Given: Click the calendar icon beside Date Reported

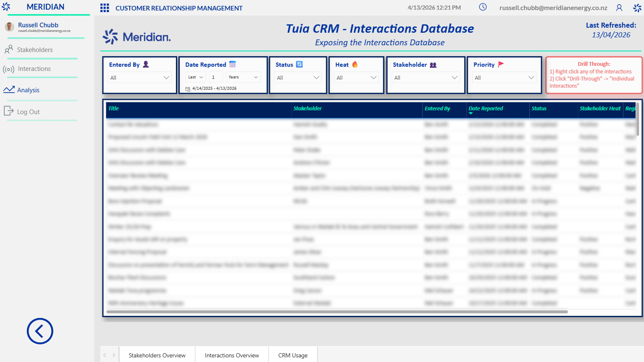Looking at the screenshot, I should click(233, 64).
